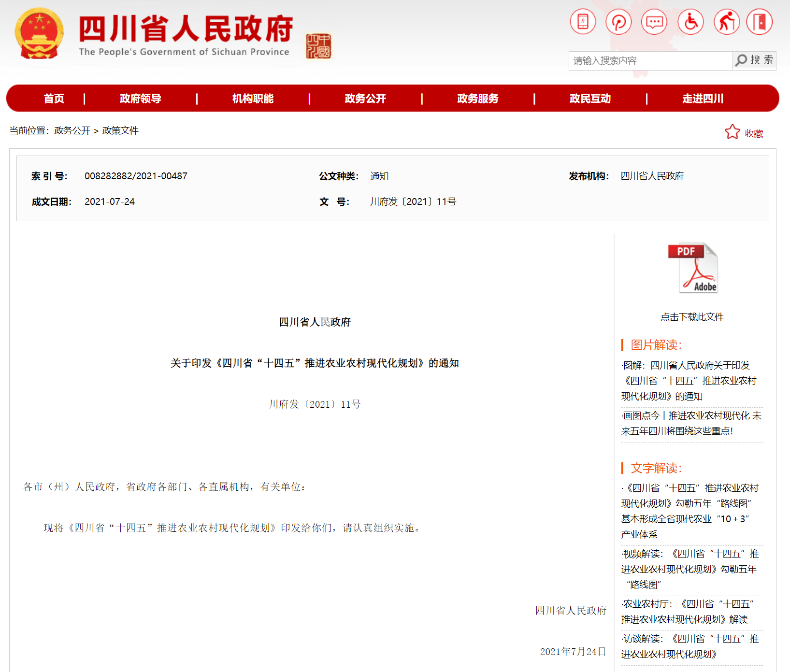Open 走进四川 from the navigation bar
This screenshot has width=790, height=672.
click(703, 99)
